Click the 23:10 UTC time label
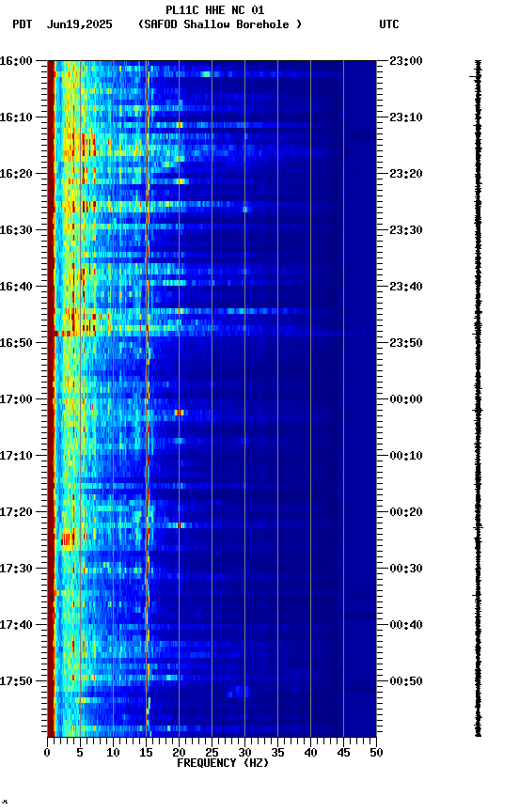 [406, 117]
